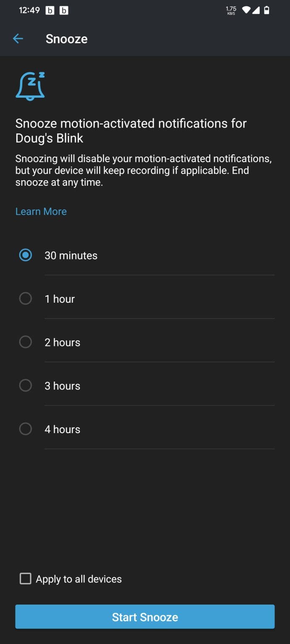The height and width of the screenshot is (644, 290).
Task: Pick the 2 hours radio button
Action: point(26,342)
